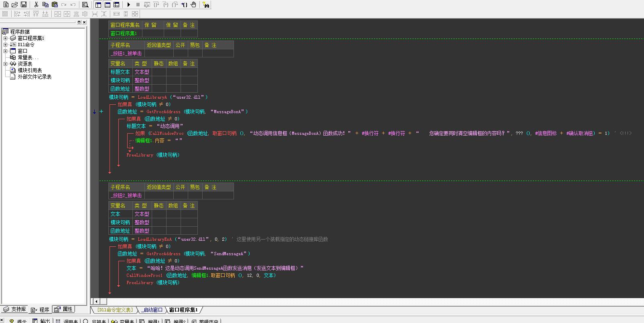Open the 输出 bottom panel tab
This screenshot has height=323, width=644.
[41, 321]
